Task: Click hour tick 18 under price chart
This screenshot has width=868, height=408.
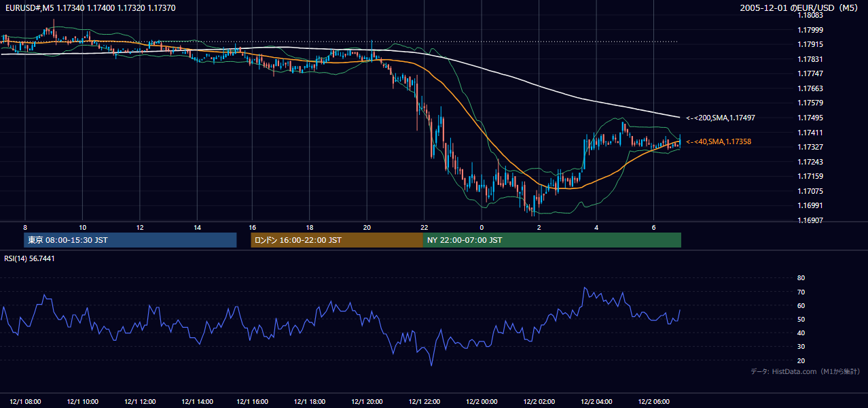Action: 309,227
